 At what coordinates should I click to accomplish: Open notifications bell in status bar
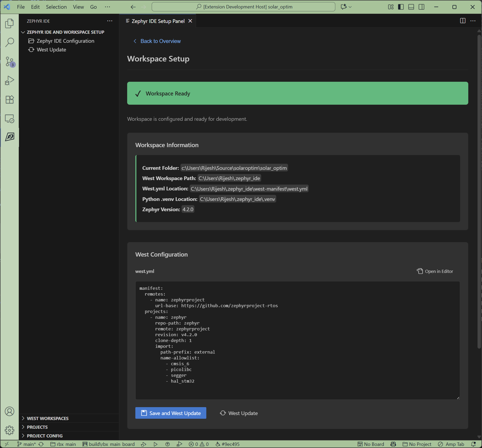tap(474, 444)
